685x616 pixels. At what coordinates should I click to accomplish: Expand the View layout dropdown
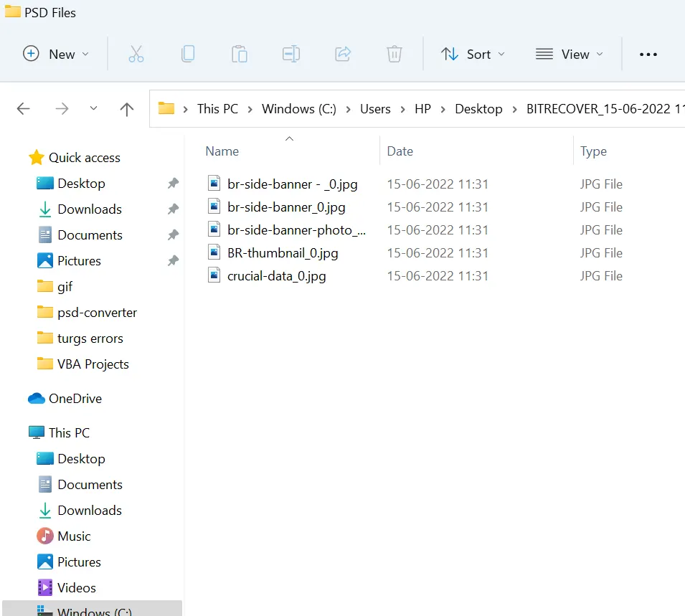pyautogui.click(x=570, y=54)
